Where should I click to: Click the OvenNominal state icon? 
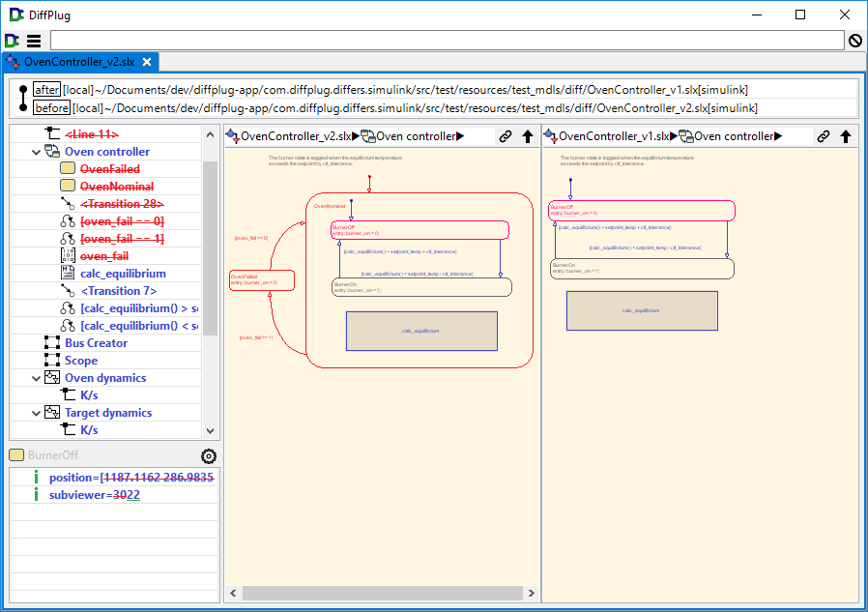68,186
